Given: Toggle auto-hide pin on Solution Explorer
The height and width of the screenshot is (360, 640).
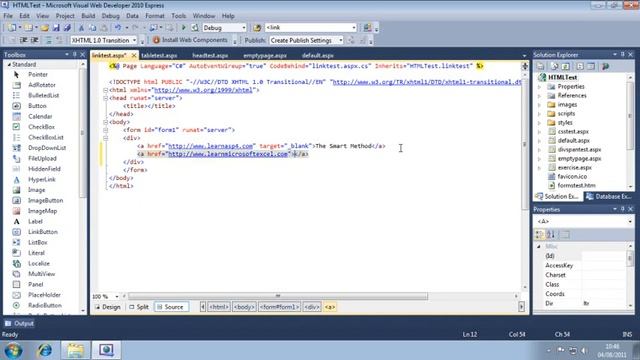Looking at the screenshot, I should [622, 54].
